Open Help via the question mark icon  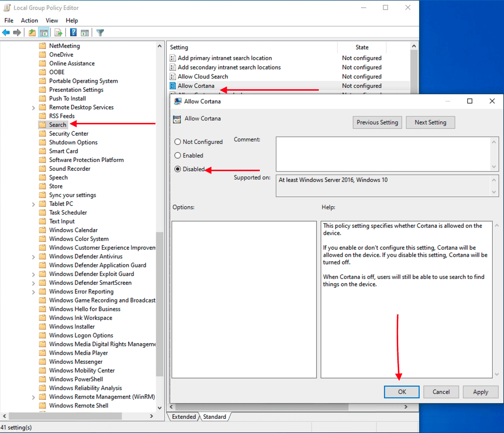point(73,33)
